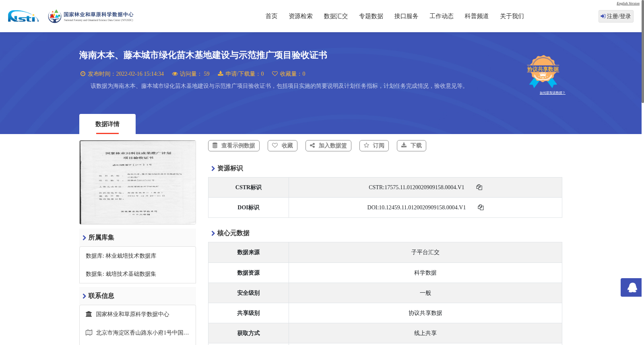Open the certificate preview thumbnail
644x345 pixels.
138,182
